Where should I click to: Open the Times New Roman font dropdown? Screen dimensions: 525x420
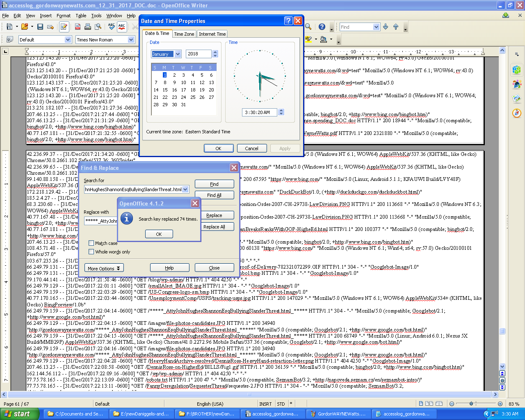[131, 39]
